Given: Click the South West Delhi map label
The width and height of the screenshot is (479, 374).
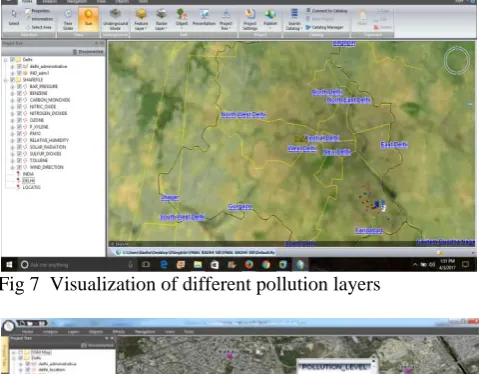Looking at the screenshot, I should [x=182, y=217].
